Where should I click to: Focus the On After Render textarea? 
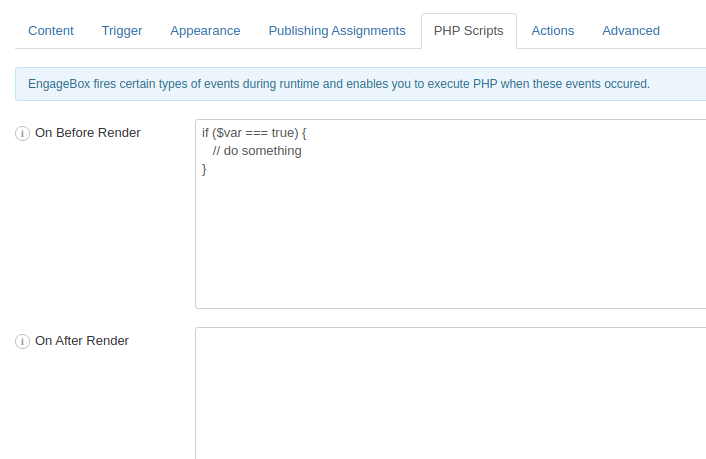point(451,393)
